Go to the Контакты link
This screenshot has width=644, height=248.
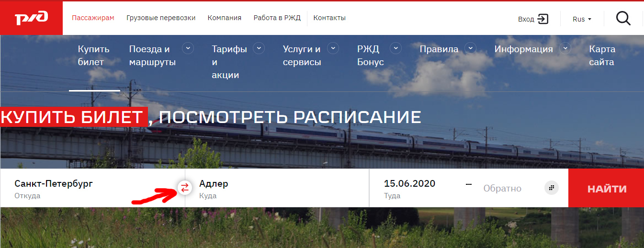tap(329, 18)
